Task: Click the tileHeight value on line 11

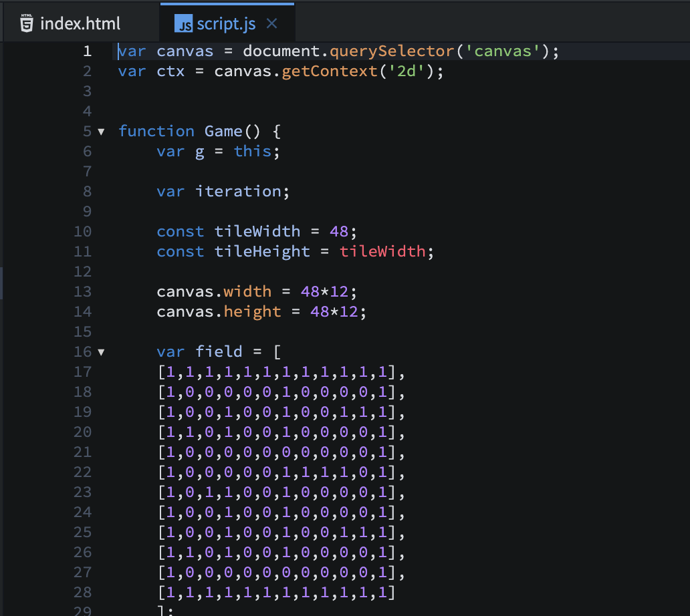Action: [384, 251]
